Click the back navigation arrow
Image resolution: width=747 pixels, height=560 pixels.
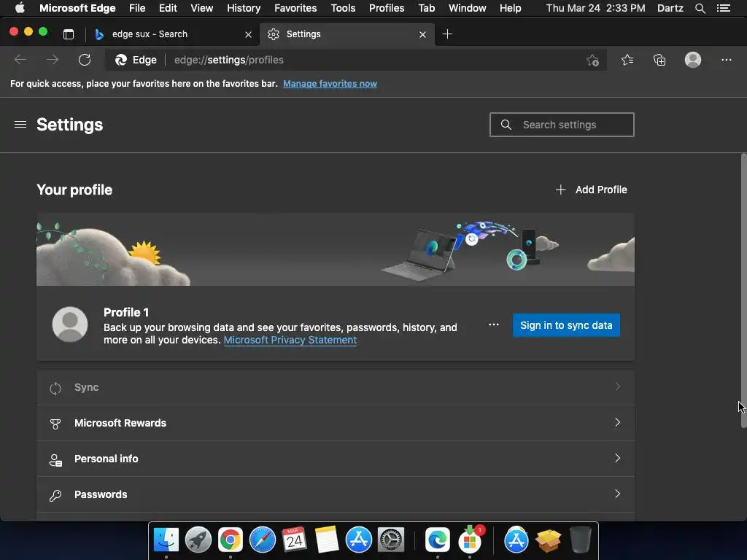20,60
